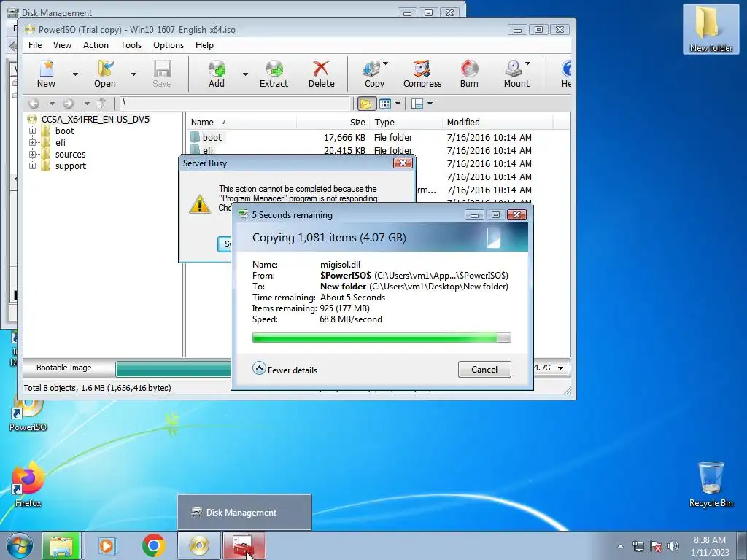Screen dimensions: 747x560
Task: Launch Chrome from the taskbar
Action: point(153,545)
